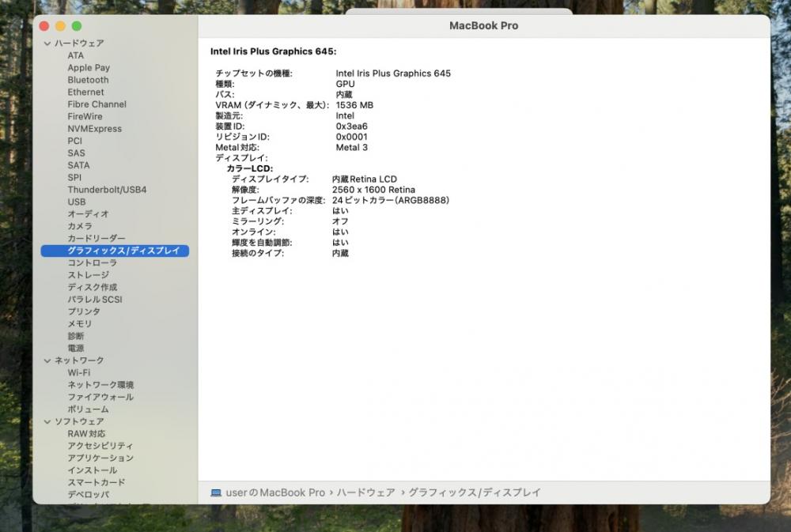Click the bold Intel Iris Plus Graphics 645 heading
Viewport: 791px width, 532px height.
click(x=274, y=51)
